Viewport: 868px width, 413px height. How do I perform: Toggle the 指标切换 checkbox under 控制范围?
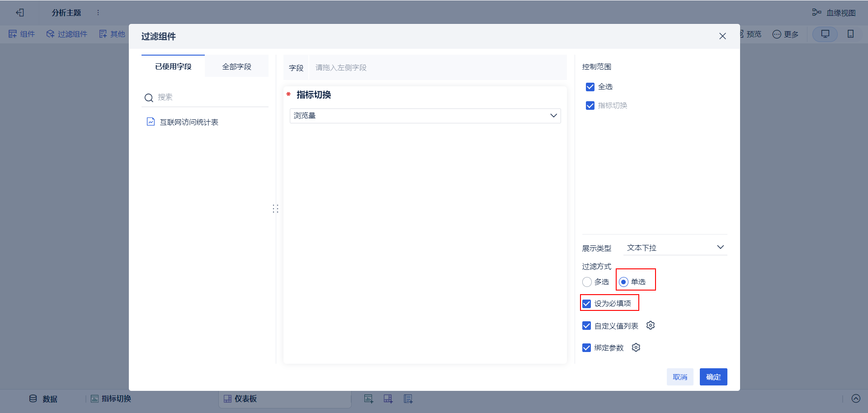pyautogui.click(x=590, y=106)
